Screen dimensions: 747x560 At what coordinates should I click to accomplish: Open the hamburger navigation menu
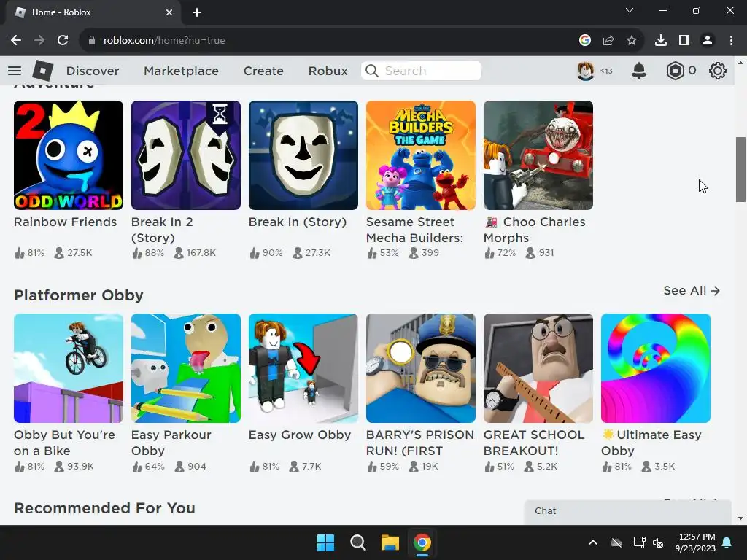pos(15,71)
